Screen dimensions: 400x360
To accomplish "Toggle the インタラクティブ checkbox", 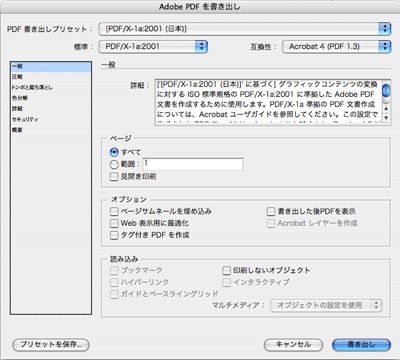I will pyautogui.click(x=226, y=282).
